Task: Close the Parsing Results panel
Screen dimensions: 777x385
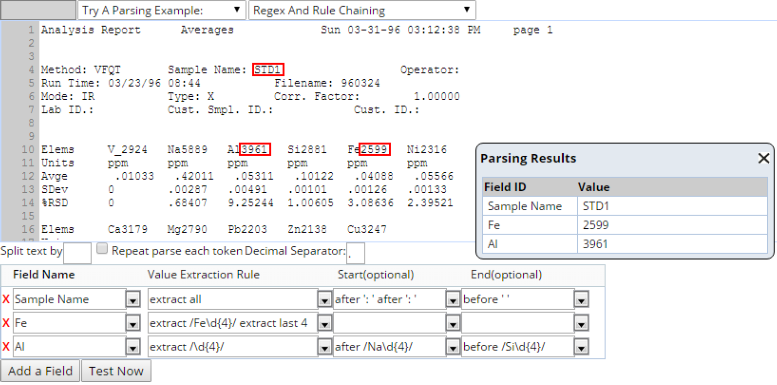Action: [x=764, y=159]
